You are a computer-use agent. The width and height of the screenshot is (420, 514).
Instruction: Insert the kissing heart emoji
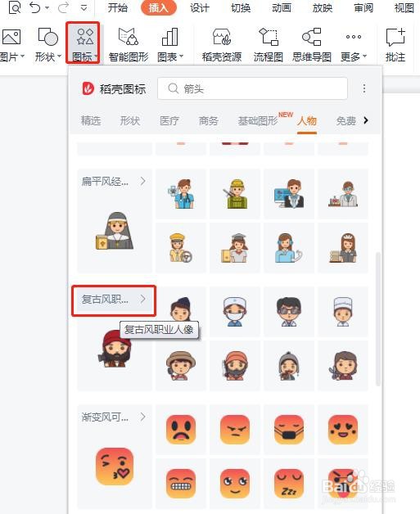tap(115, 467)
